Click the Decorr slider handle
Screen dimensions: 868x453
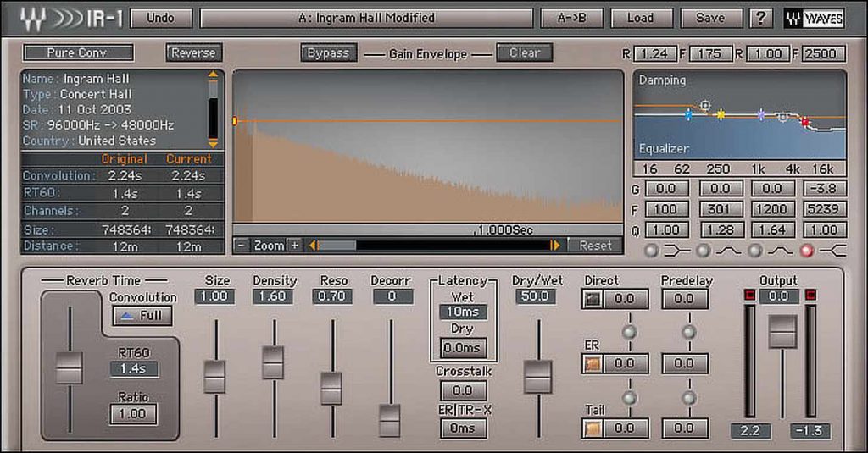pos(390,421)
